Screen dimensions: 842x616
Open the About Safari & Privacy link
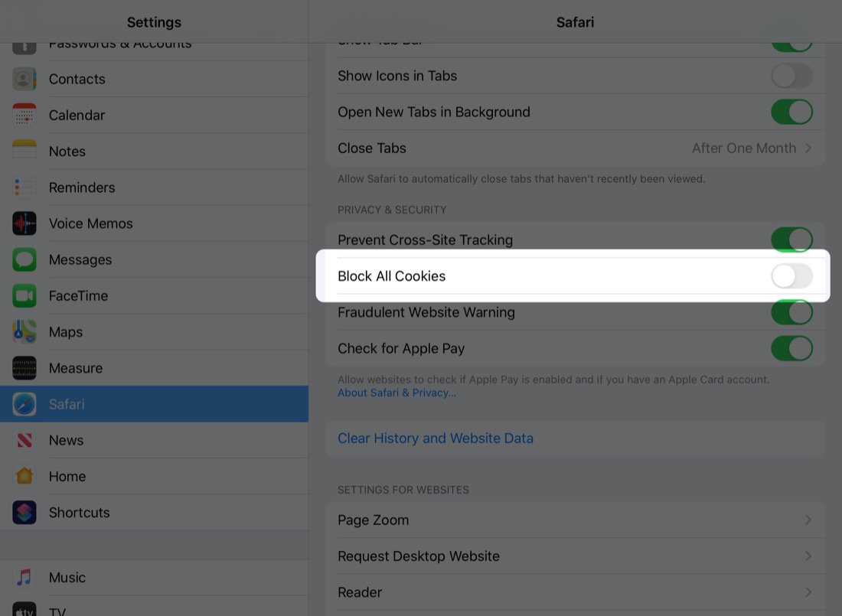coord(397,393)
